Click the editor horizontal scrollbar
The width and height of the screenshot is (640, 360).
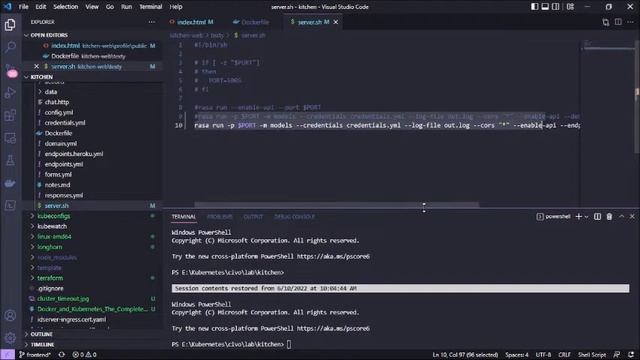tap(337, 204)
